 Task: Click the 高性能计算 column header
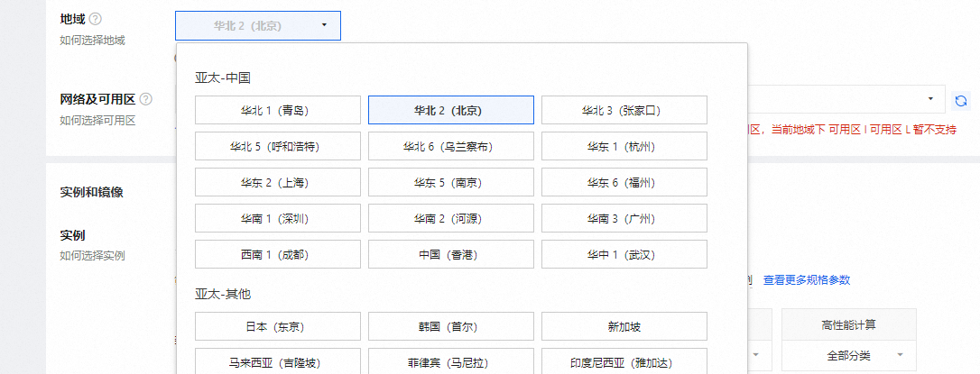pyautogui.click(x=848, y=324)
